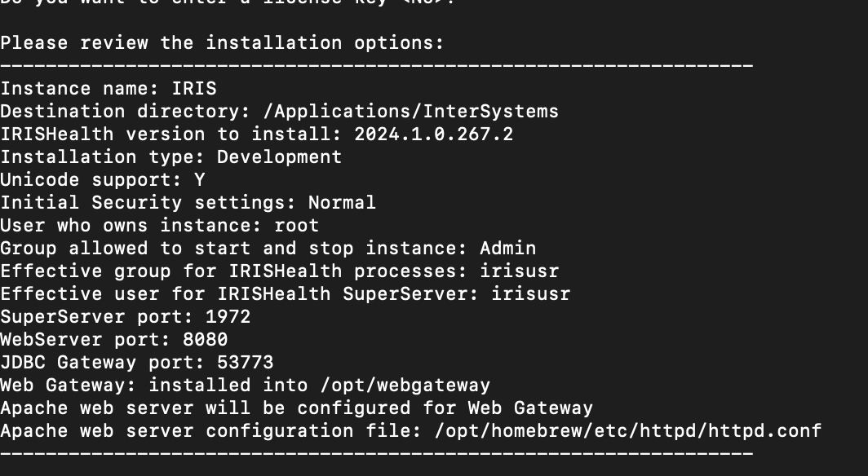Click the 'Please review the installation options' line
This screenshot has height=476, width=868.
tap(223, 42)
